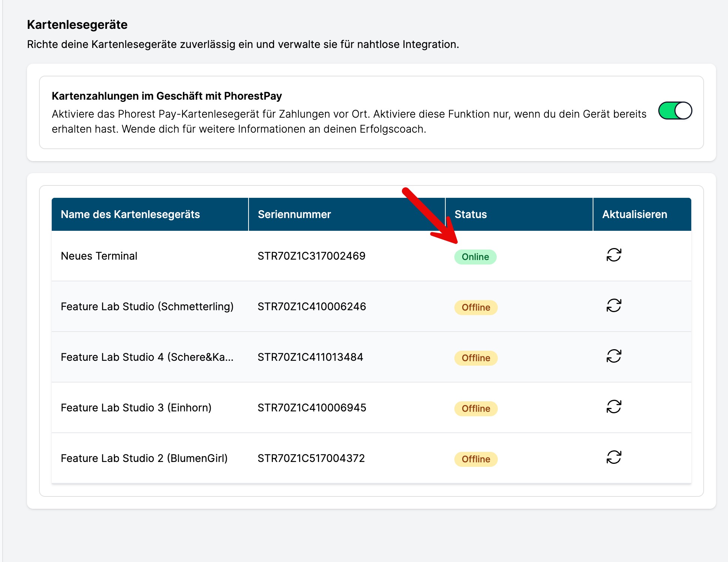Click the Offline badge for Feature Lab Studio 4

click(x=476, y=358)
